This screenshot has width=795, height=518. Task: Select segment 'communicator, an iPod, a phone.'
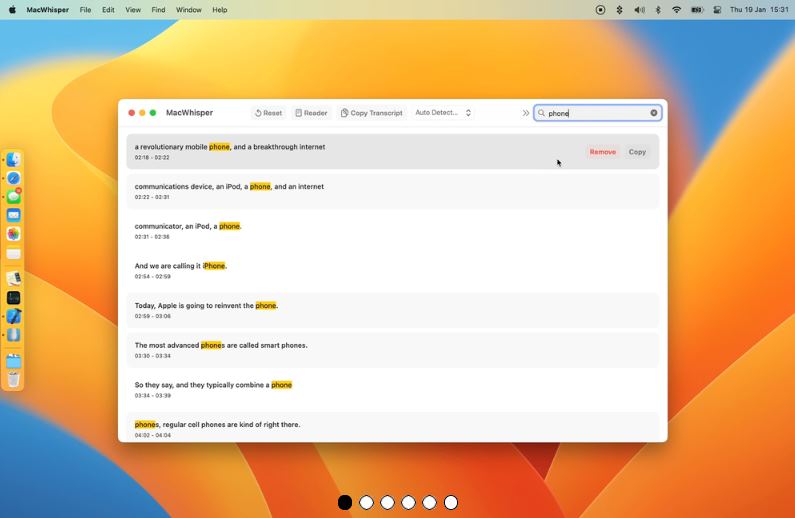[x=392, y=231]
